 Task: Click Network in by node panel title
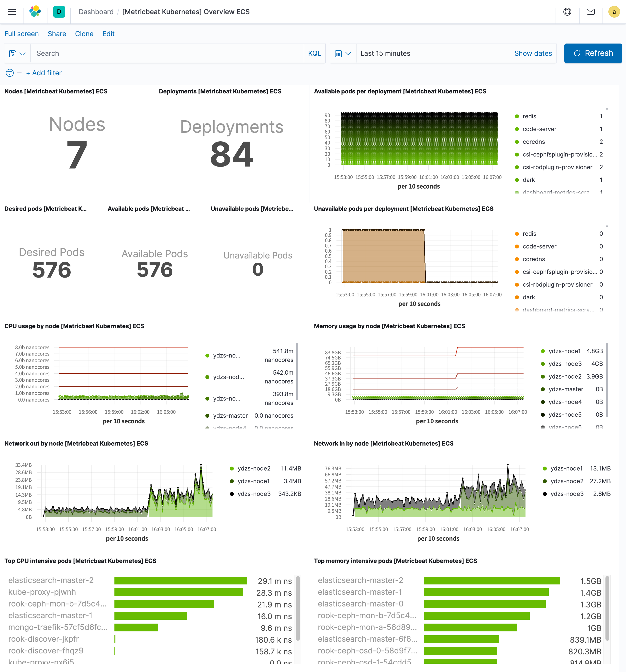pos(384,444)
